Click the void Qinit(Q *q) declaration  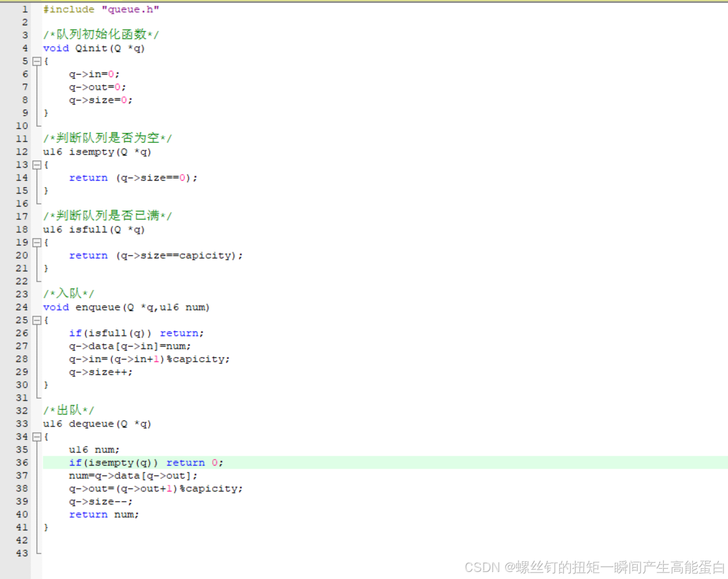[94, 49]
